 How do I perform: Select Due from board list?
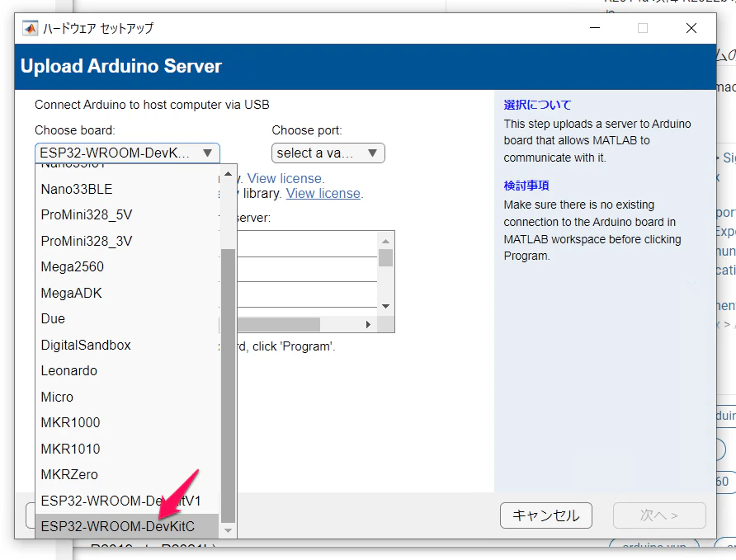127,319
